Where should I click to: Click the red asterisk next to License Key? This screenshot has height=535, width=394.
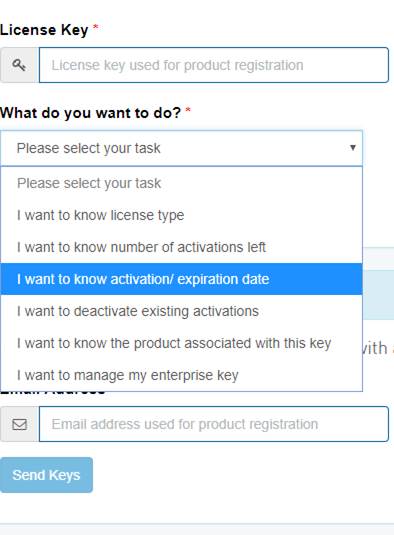(96, 27)
